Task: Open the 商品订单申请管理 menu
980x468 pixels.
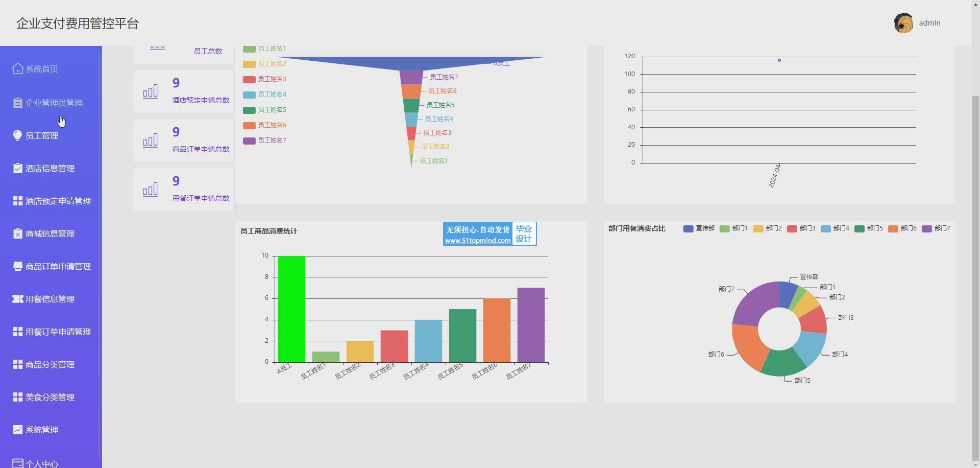Action: [x=58, y=266]
